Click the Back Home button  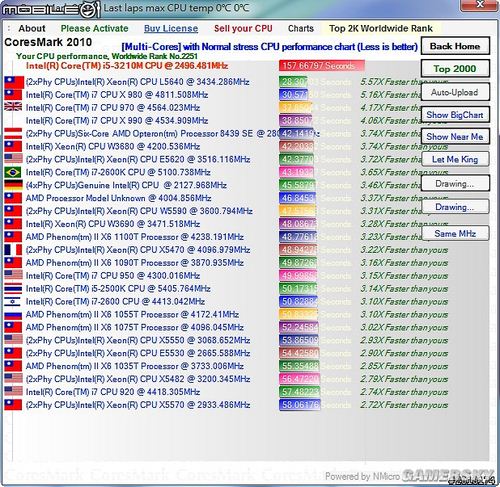point(455,46)
